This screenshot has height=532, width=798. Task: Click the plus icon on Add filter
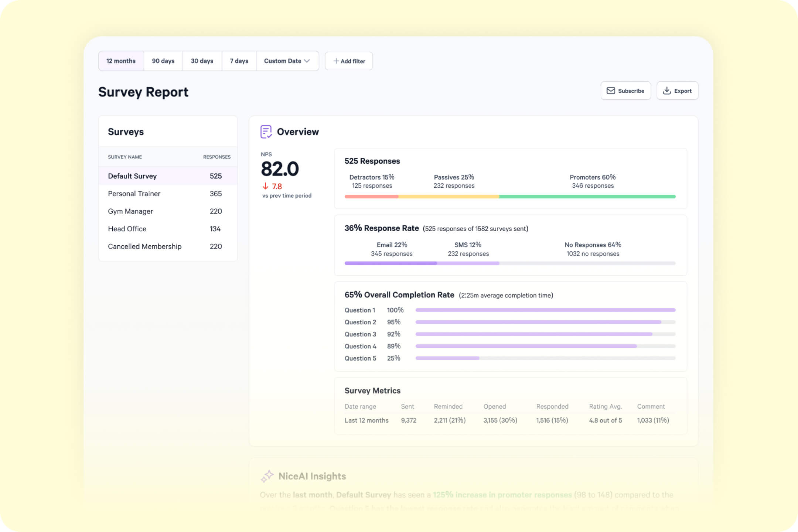[x=336, y=61]
